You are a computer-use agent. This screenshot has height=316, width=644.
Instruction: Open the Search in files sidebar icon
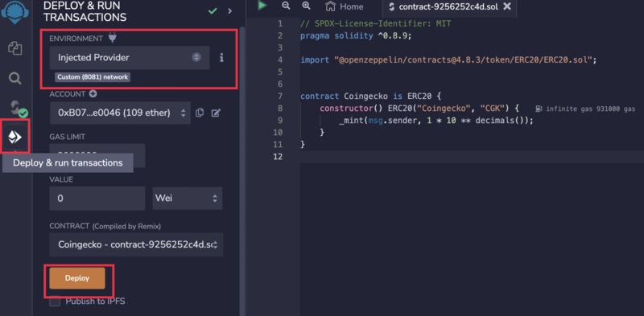15,78
